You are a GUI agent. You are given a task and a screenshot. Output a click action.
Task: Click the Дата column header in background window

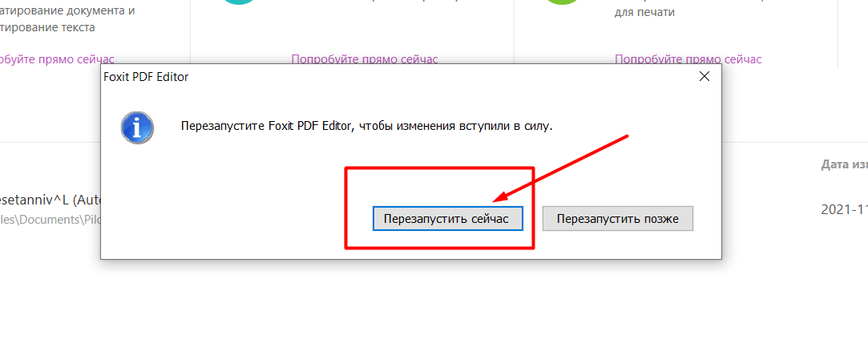[844, 165]
